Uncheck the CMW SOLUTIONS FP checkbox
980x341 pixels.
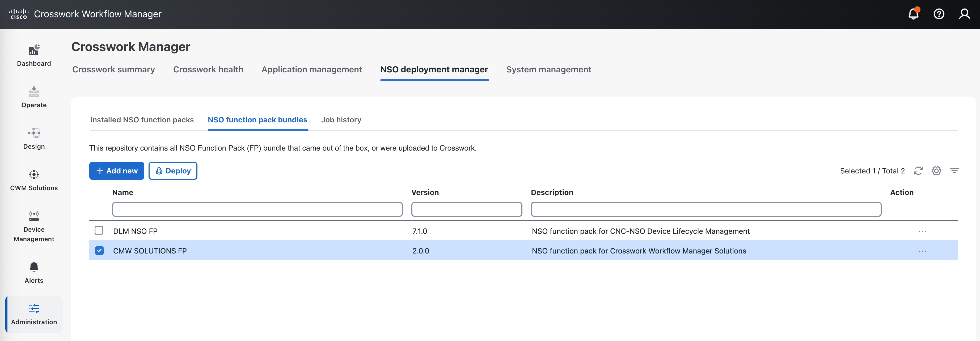(99, 250)
